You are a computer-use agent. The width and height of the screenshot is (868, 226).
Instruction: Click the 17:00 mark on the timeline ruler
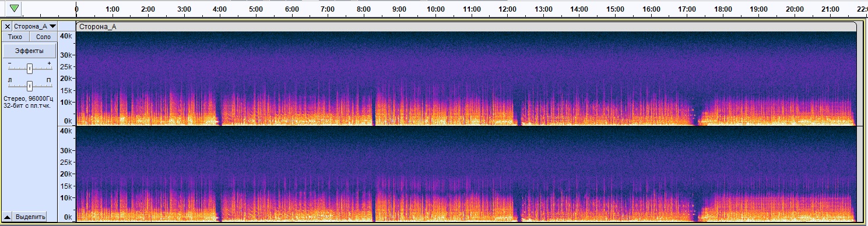click(687, 10)
